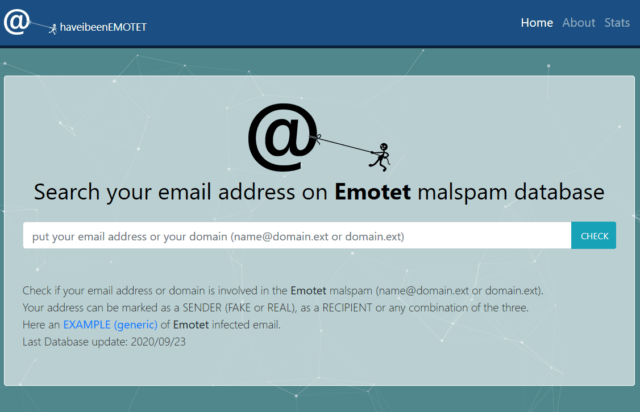The image size is (640, 412).
Task: Click bold 'Emotet' before 'malspam (name@domain.ext'
Action: (x=312, y=290)
